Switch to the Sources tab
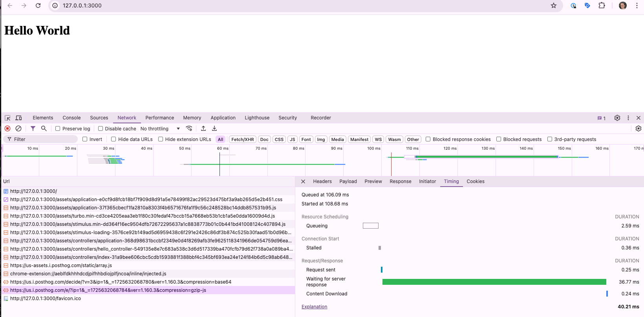This screenshot has height=317, width=644. (x=99, y=118)
